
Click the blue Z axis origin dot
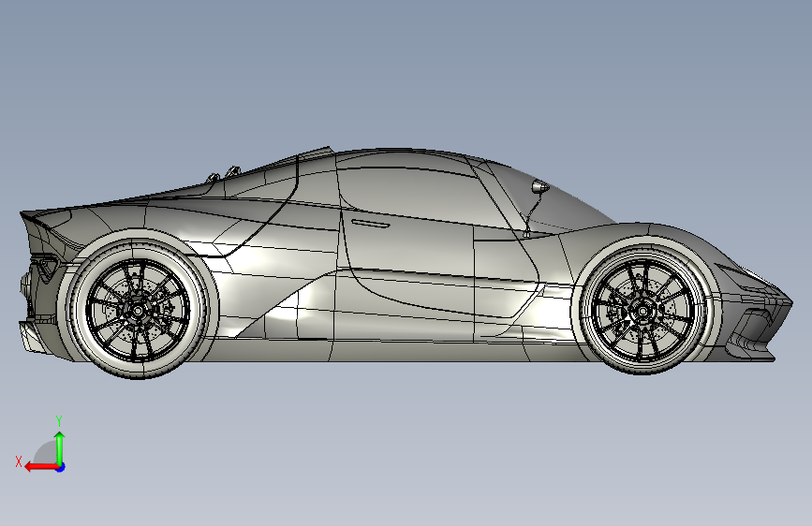[x=61, y=467]
